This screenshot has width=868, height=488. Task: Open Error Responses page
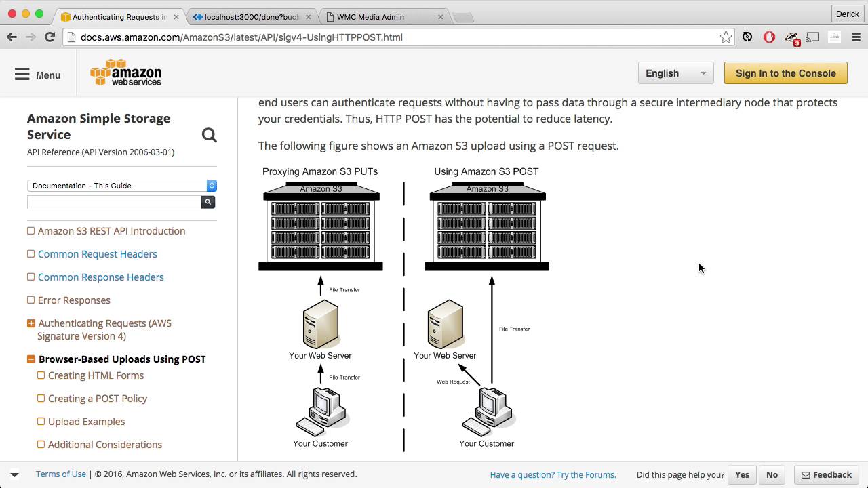74,300
